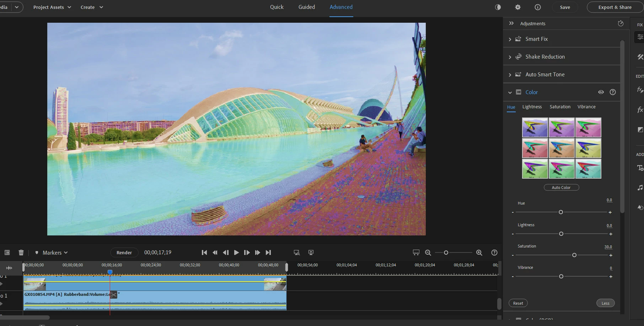Viewport: 644px width, 326px height.
Task: Fit timeline to visible area icon
Action: coord(416,252)
